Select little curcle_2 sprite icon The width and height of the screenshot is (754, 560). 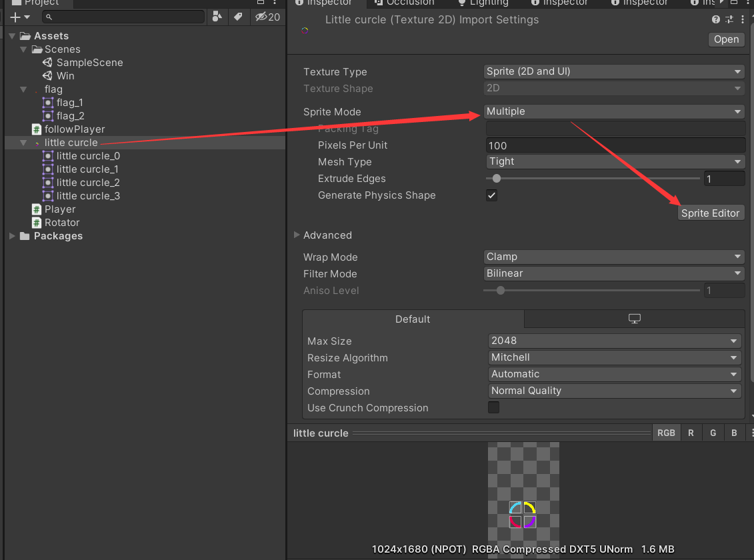[x=47, y=183]
